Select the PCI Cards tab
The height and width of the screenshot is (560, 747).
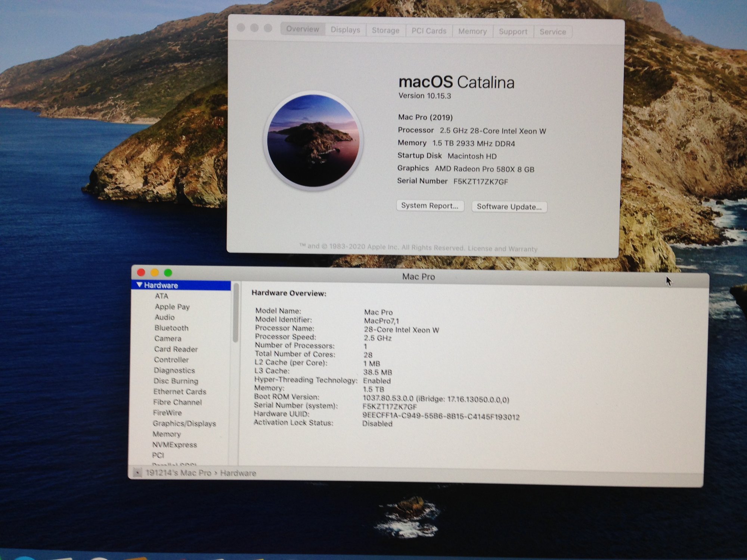429,31
